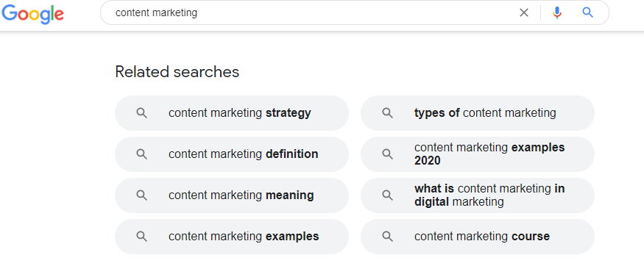
Task: Clear the search box with the X icon
Action: 523,12
